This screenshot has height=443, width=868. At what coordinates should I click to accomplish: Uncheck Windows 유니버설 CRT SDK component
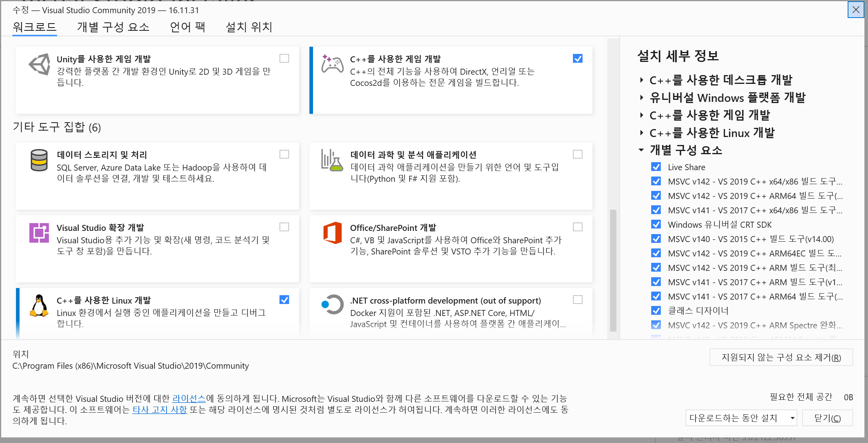(x=656, y=224)
